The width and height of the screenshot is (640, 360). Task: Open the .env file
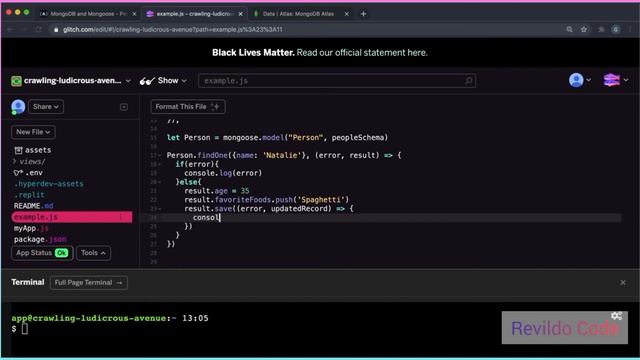29,173
